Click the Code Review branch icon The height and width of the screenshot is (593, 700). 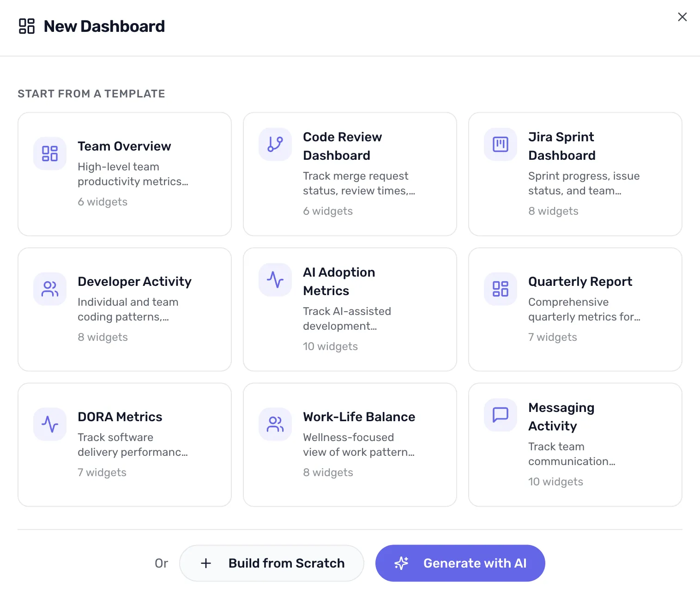[x=275, y=145]
